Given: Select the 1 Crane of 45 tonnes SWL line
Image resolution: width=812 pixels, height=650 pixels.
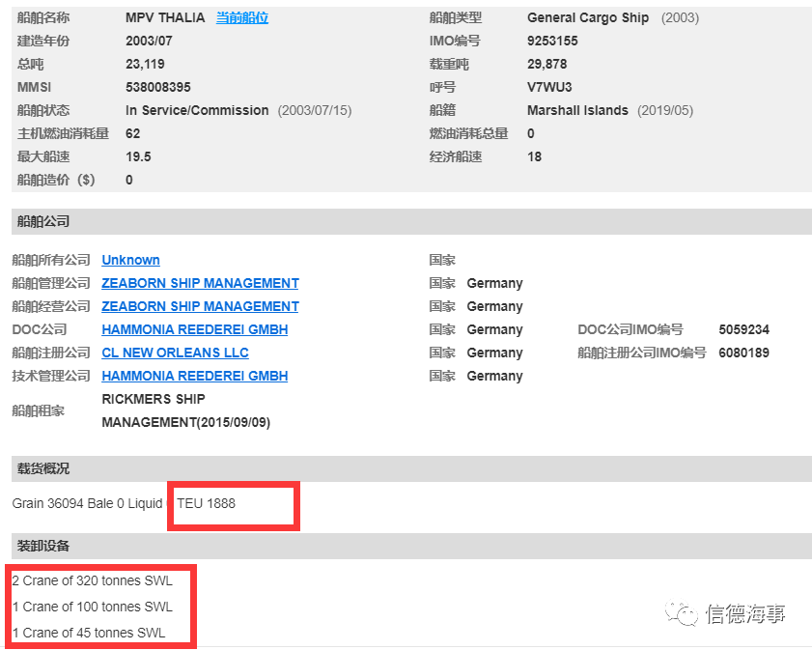Looking at the screenshot, I should point(89,633).
